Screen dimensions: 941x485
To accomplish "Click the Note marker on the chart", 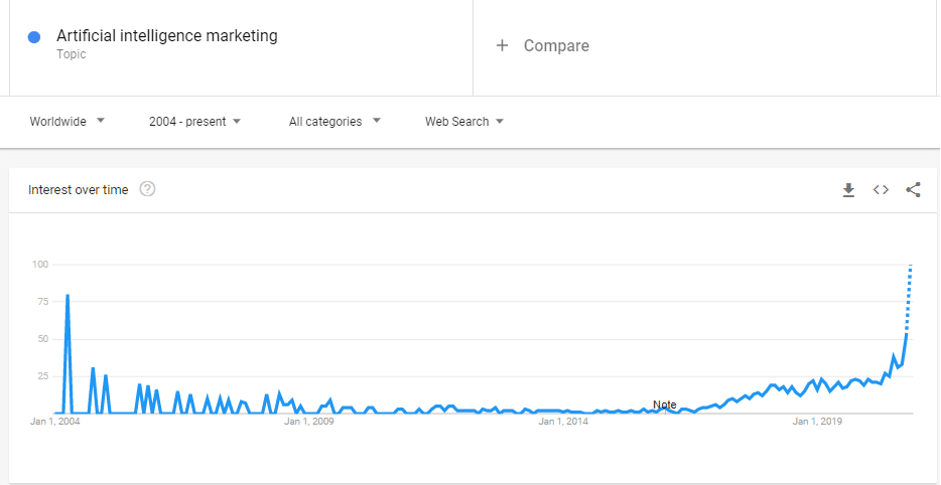I will pyautogui.click(x=665, y=405).
